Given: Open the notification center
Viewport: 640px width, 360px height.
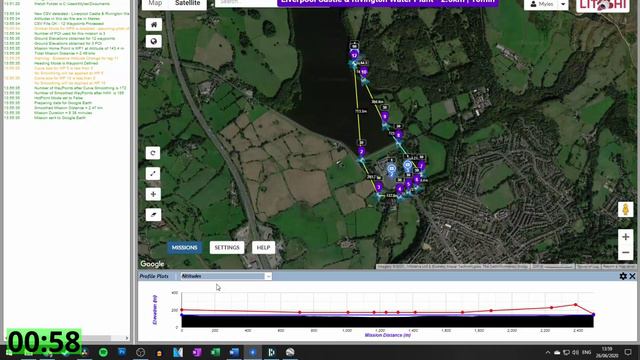Looking at the screenshot, I should [628, 352].
